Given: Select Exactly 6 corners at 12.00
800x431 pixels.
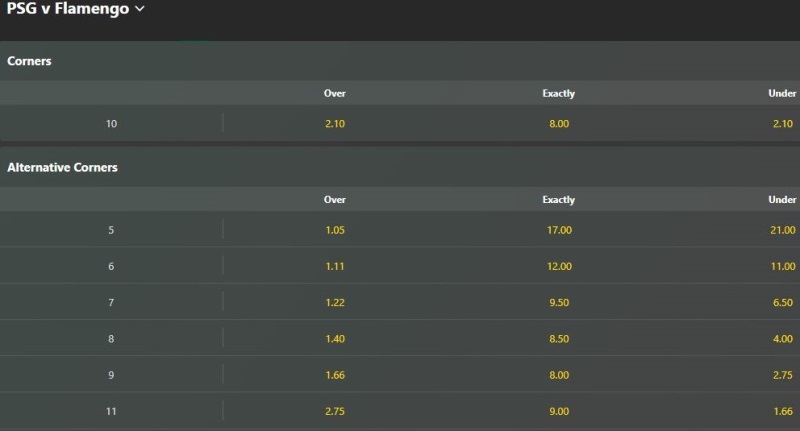Looking at the screenshot, I should coord(559,266).
